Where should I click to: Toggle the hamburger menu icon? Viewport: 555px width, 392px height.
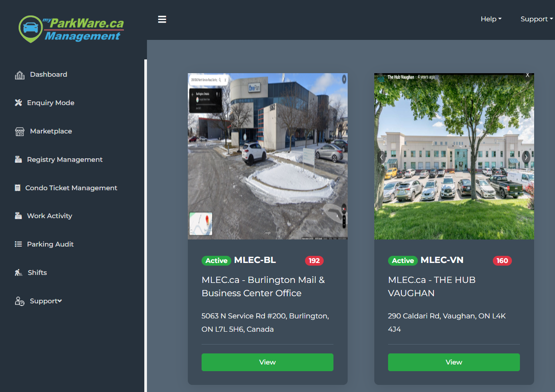(x=162, y=20)
